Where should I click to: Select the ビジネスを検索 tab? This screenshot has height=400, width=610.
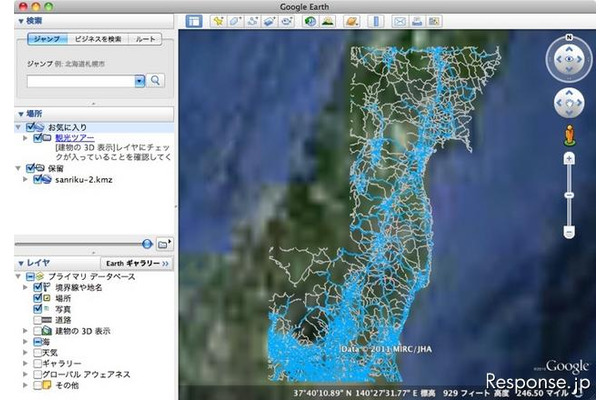[98, 39]
